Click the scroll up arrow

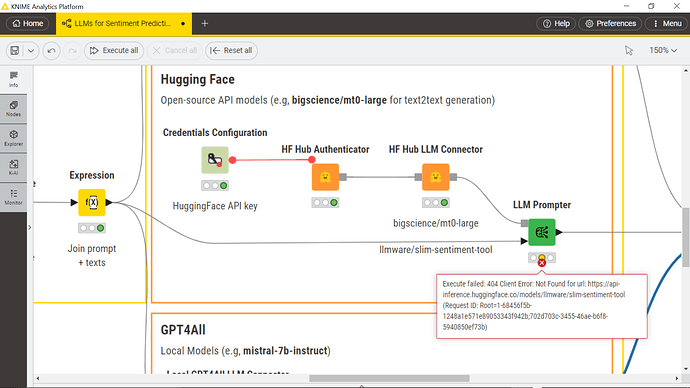(x=686, y=70)
